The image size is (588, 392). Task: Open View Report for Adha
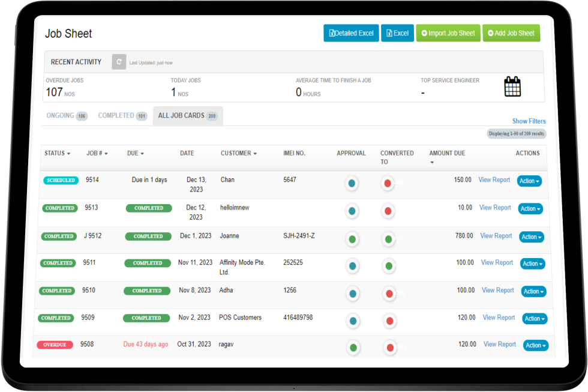(497, 290)
